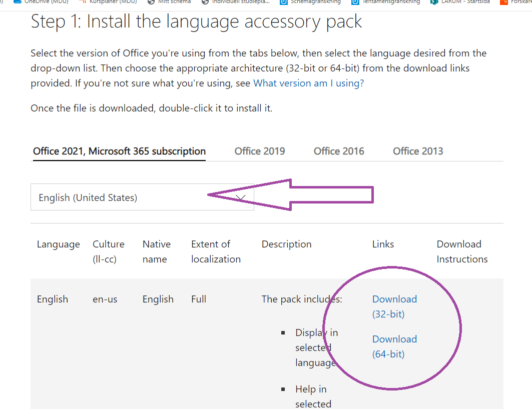Image resolution: width=532 pixels, height=409 pixels.
Task: Click the Download (32-bit) link
Action: [x=394, y=306]
